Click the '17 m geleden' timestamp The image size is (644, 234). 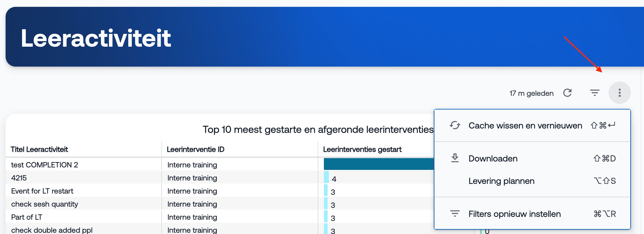click(531, 93)
